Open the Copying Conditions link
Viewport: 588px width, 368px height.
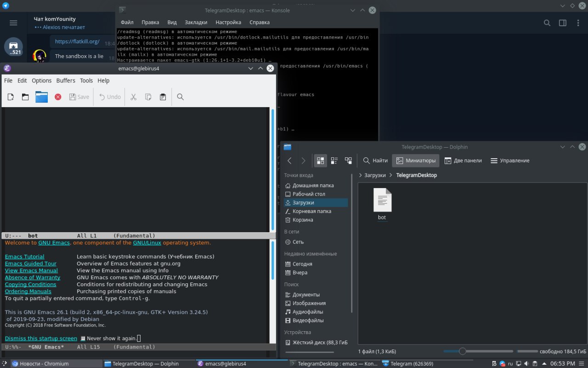coord(30,284)
